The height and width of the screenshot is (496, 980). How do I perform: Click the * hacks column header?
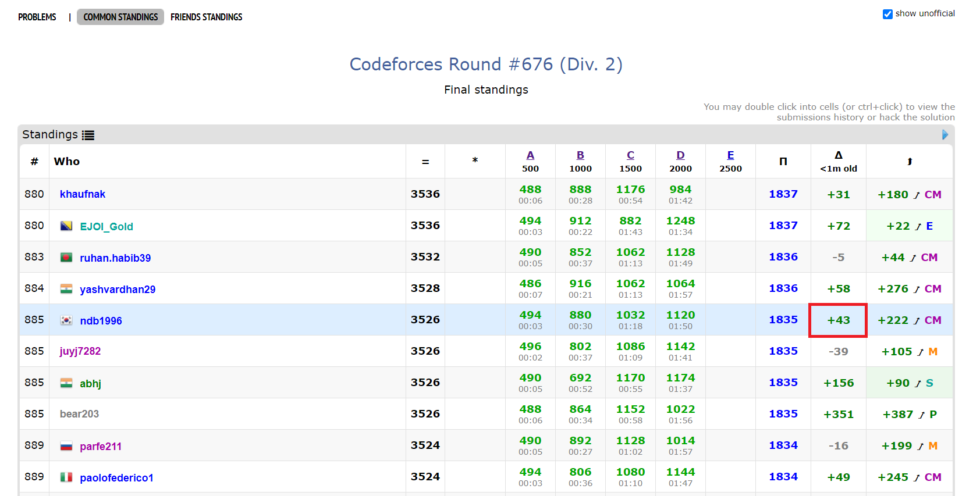pyautogui.click(x=475, y=160)
